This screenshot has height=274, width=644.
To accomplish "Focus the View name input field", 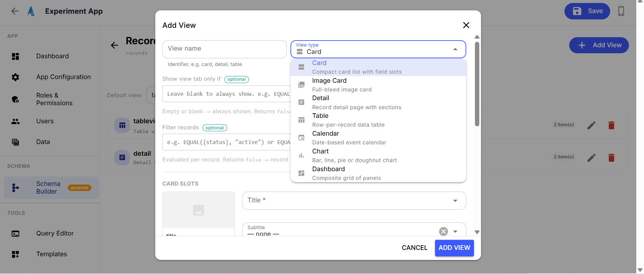I will point(224,49).
